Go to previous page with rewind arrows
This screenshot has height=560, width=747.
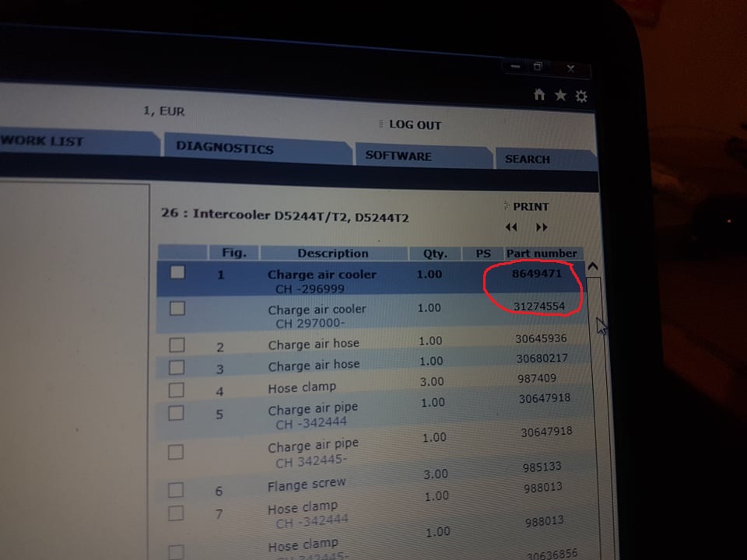coord(511,227)
